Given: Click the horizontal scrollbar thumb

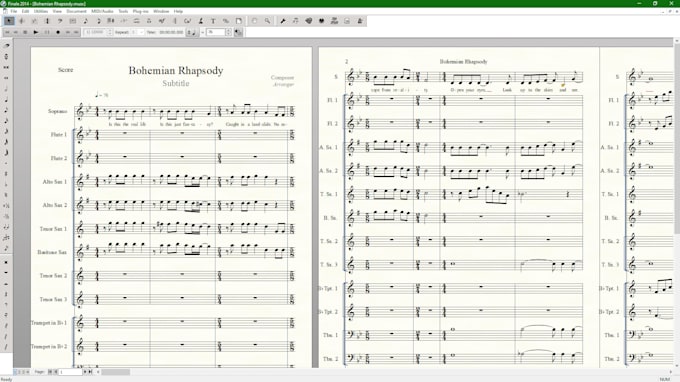Looking at the screenshot, I should point(115,372).
